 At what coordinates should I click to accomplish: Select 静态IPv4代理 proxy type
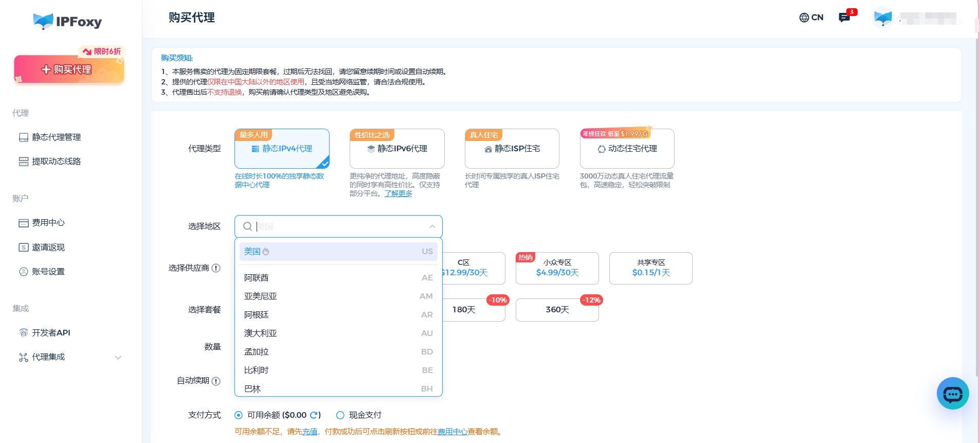click(x=282, y=149)
